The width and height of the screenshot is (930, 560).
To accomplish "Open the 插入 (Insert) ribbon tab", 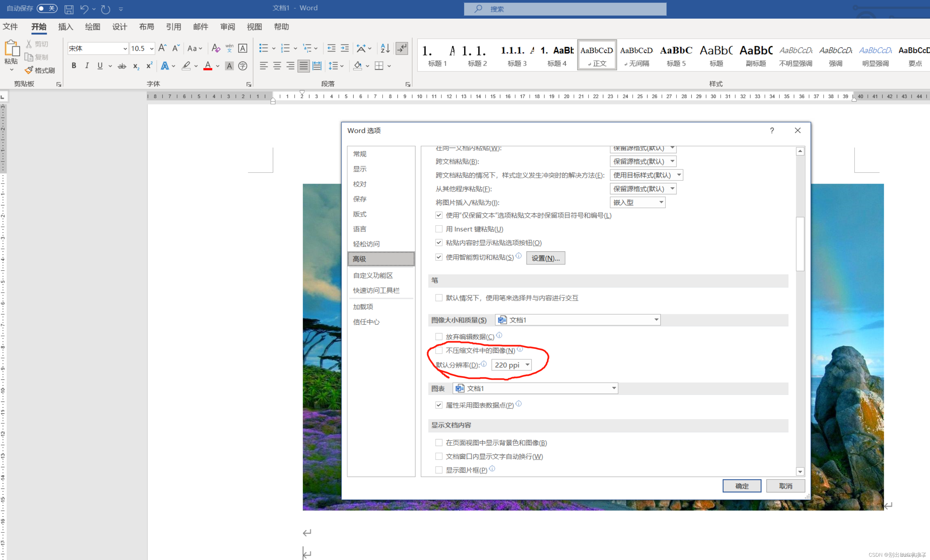I will pos(65,27).
